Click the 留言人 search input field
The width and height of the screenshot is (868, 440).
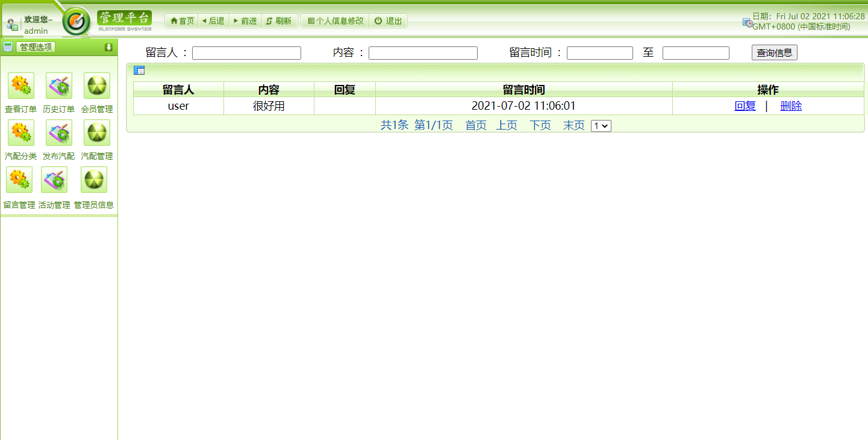[x=246, y=52]
